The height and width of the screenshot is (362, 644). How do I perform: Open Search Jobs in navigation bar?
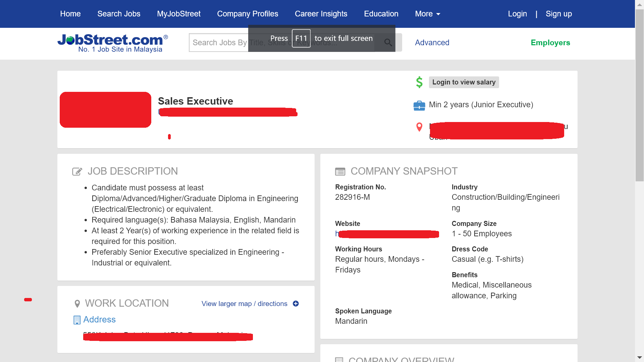pos(119,14)
